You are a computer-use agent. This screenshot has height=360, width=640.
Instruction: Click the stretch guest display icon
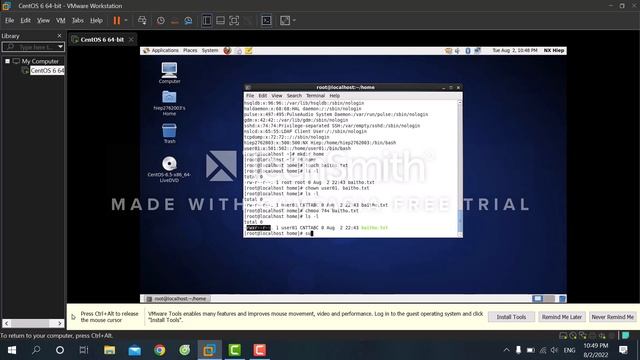(285, 20)
